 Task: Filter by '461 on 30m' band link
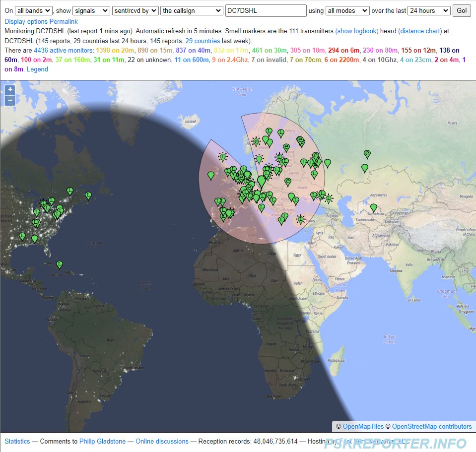[x=269, y=50]
